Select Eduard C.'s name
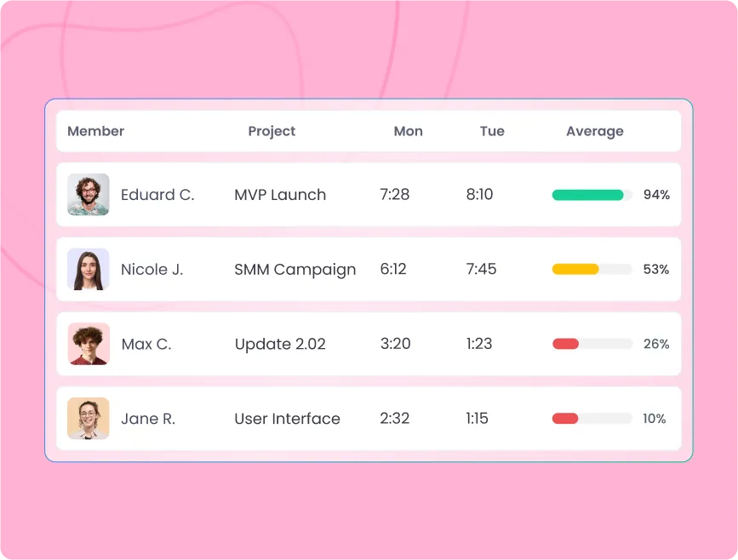The width and height of the screenshot is (738, 560). (x=157, y=194)
